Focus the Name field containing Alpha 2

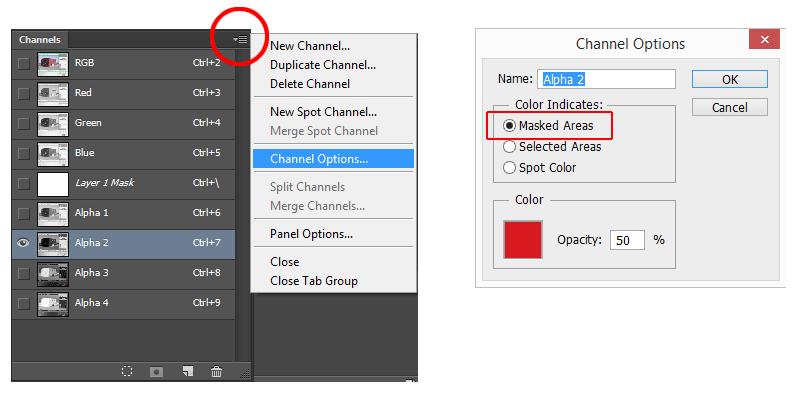606,80
